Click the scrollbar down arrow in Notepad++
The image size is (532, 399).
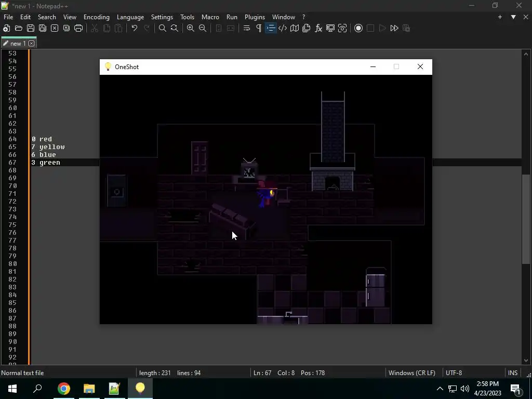(x=526, y=361)
